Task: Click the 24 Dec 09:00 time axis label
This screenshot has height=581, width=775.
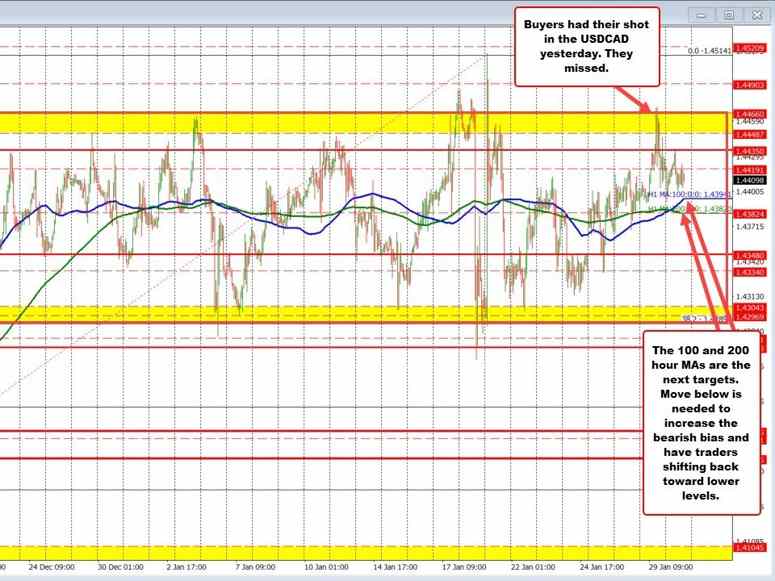Action: 51,567
